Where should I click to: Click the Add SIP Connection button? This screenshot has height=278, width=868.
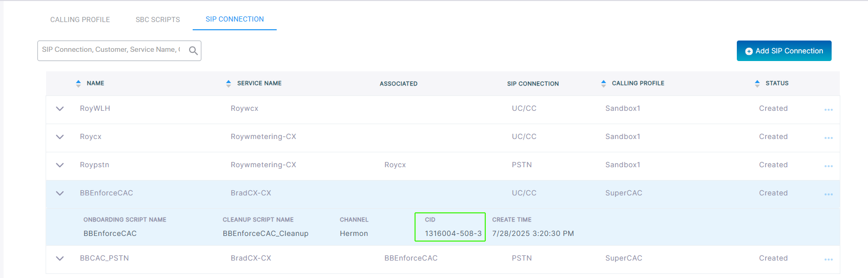(x=784, y=51)
